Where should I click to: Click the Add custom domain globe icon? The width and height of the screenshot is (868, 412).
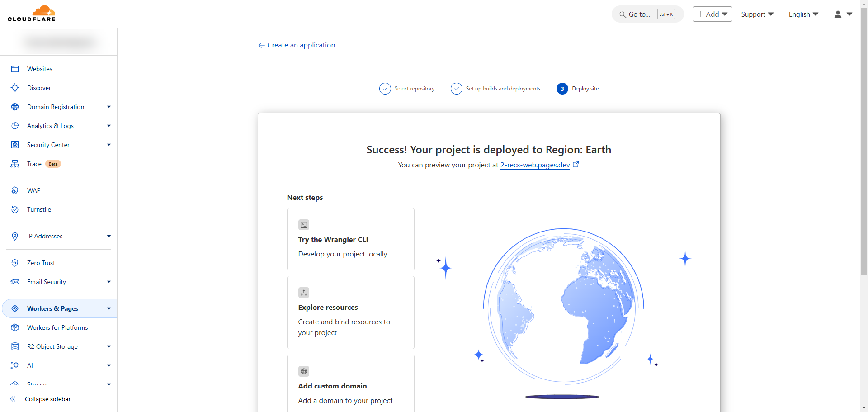[x=304, y=371]
